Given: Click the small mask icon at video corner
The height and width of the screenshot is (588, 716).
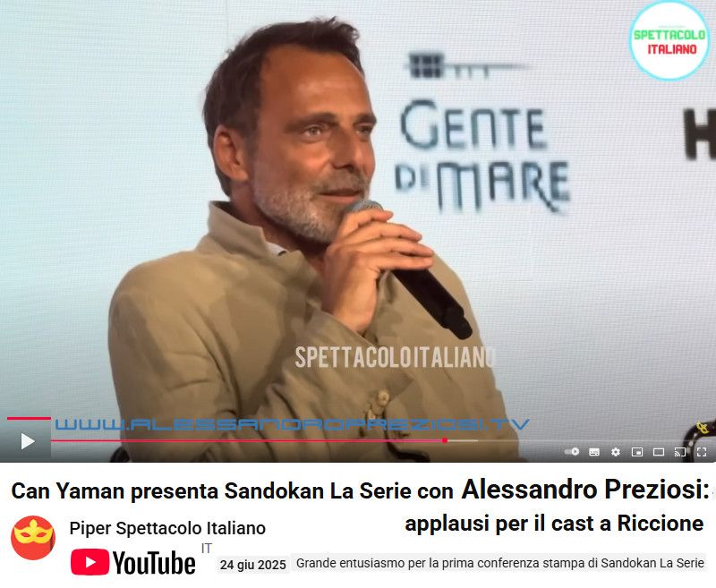Looking at the screenshot, I should click(x=703, y=428).
